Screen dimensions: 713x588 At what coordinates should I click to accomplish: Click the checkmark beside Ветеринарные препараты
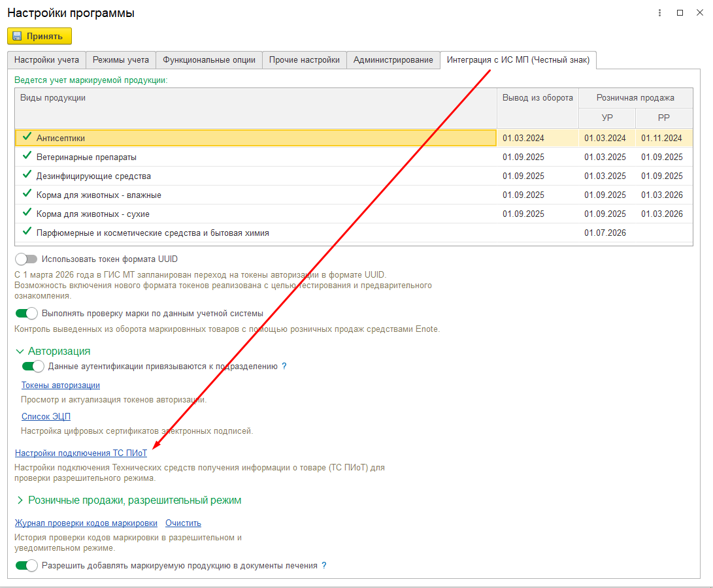pyautogui.click(x=27, y=157)
